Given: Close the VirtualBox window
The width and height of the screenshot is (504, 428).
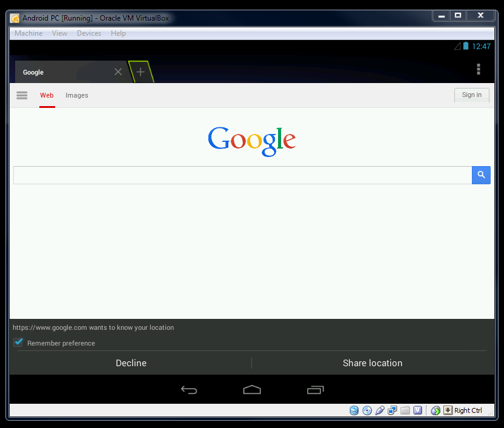Looking at the screenshot, I should (480, 15).
